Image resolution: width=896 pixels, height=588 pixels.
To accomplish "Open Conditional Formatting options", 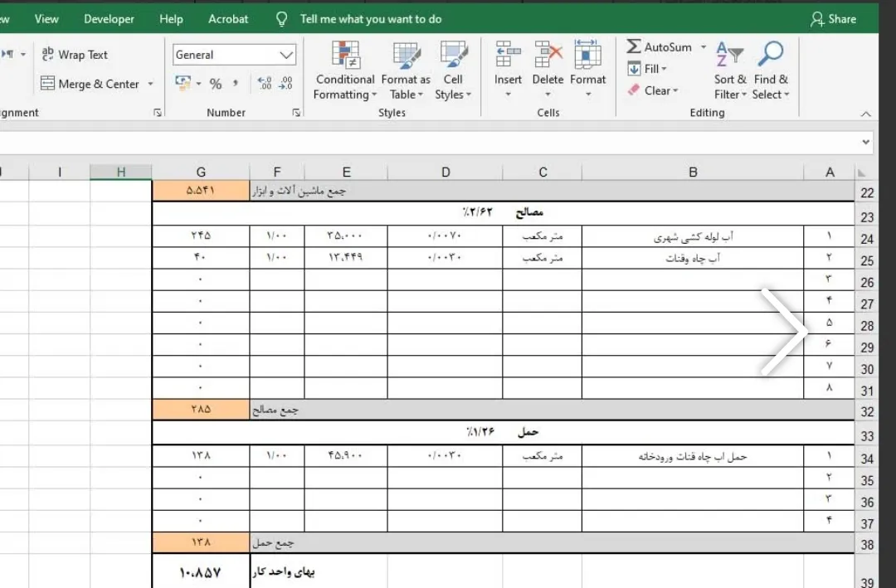I will coord(344,70).
